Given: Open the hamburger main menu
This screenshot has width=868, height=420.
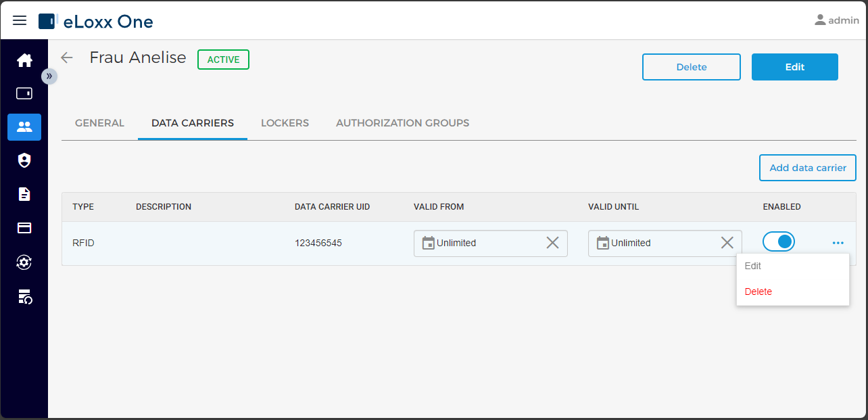Looking at the screenshot, I should click(x=20, y=21).
